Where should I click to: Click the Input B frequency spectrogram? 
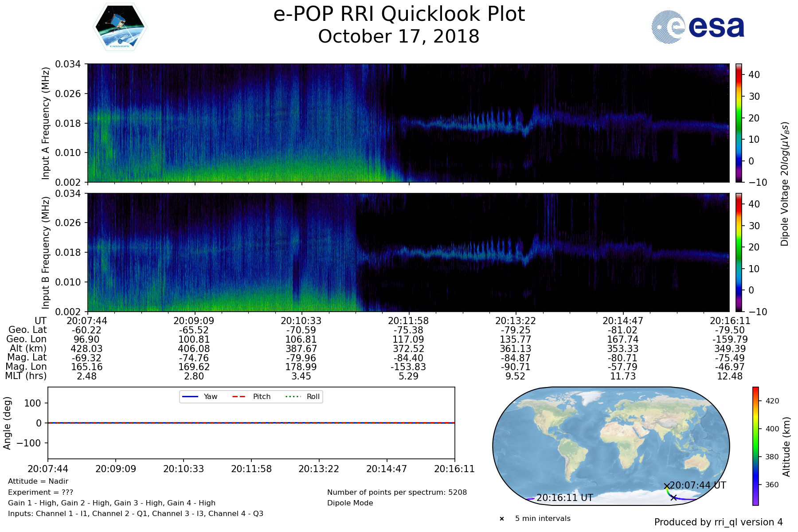[408, 252]
